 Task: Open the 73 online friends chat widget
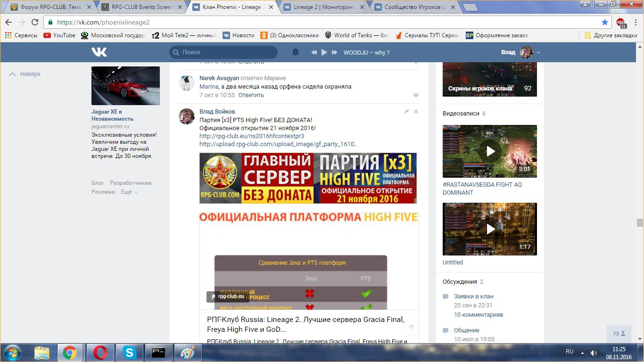[x=619, y=334]
